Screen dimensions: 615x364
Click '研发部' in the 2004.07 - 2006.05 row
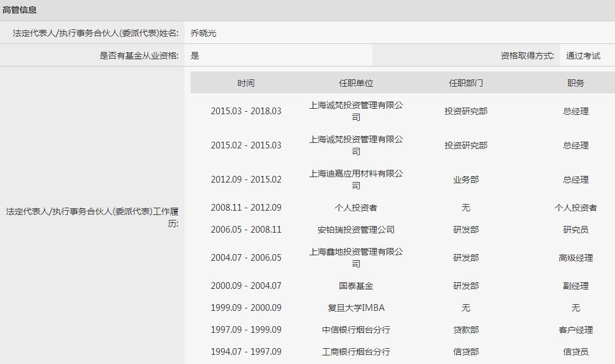click(x=465, y=258)
